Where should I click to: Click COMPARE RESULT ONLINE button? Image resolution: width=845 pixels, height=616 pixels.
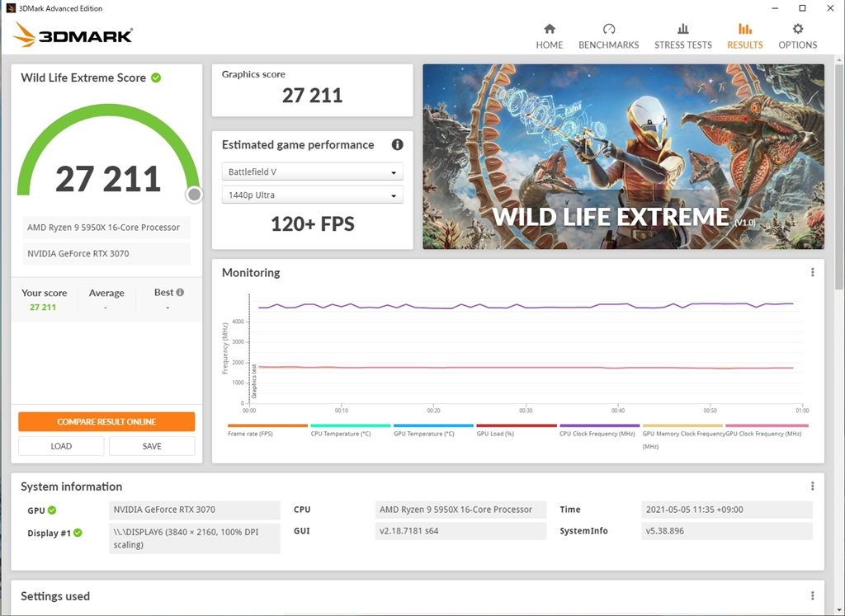(x=106, y=421)
